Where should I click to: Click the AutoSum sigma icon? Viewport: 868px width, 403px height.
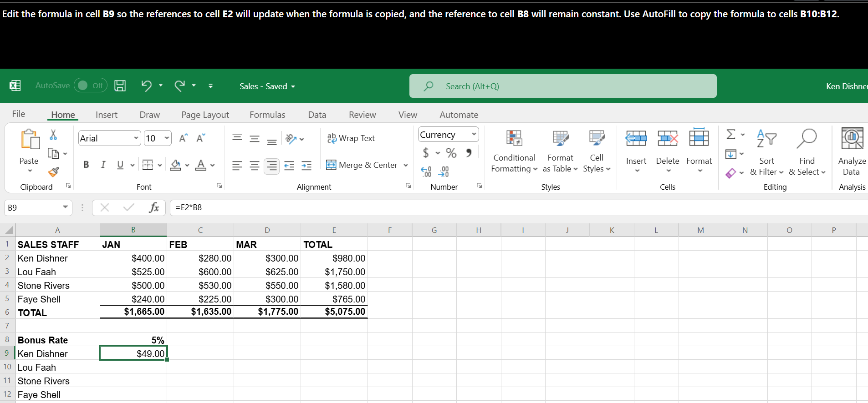click(731, 134)
